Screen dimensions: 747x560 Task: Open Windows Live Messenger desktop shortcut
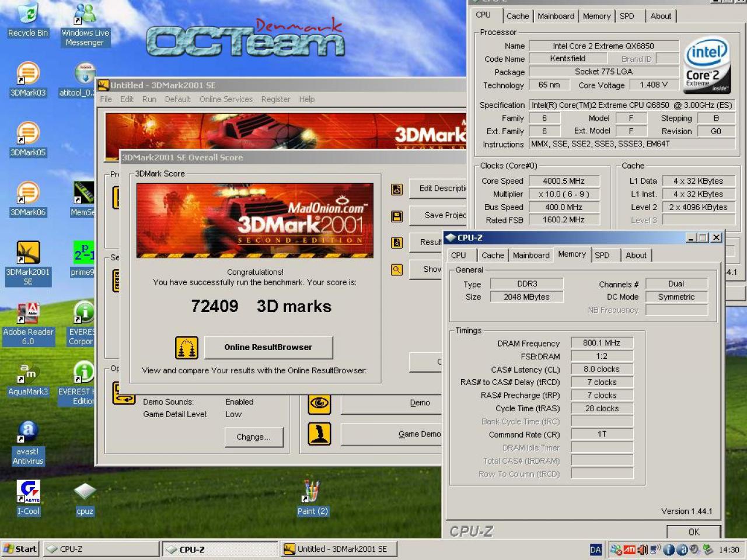[85, 24]
